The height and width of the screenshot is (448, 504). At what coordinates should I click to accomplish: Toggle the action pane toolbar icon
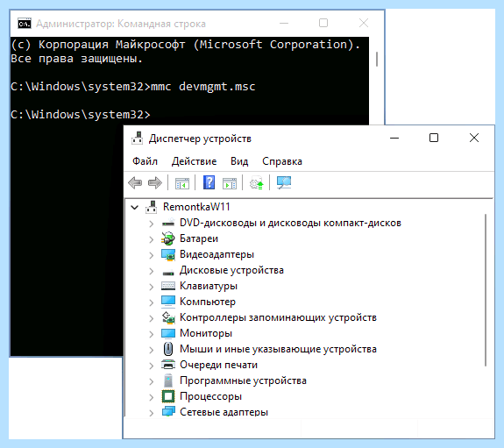coord(230,183)
